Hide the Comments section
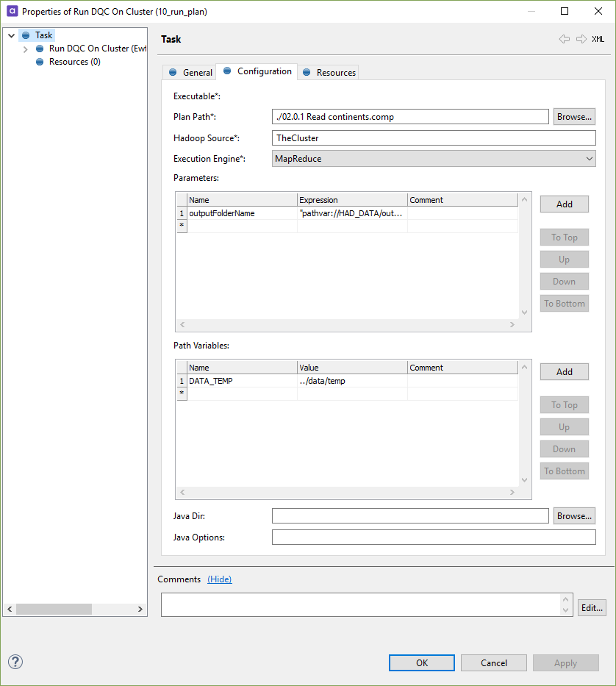The height and width of the screenshot is (686, 616). pyautogui.click(x=219, y=579)
